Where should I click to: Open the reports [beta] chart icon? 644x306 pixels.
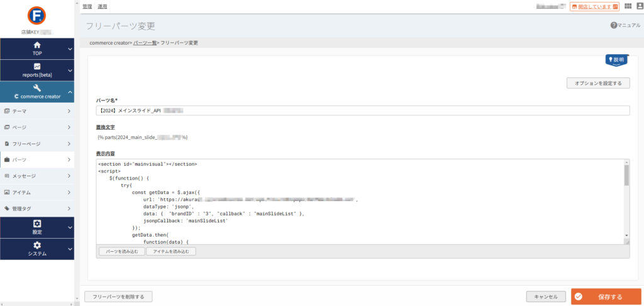[37, 66]
